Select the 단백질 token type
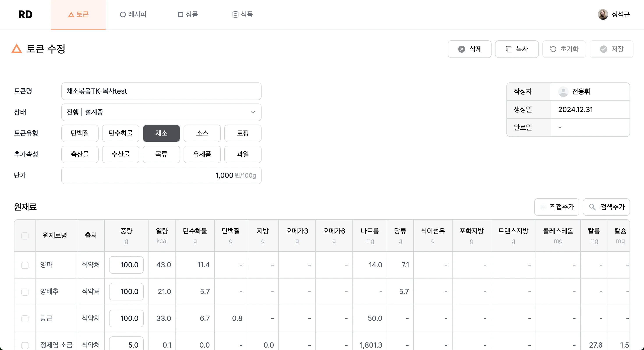 [80, 133]
